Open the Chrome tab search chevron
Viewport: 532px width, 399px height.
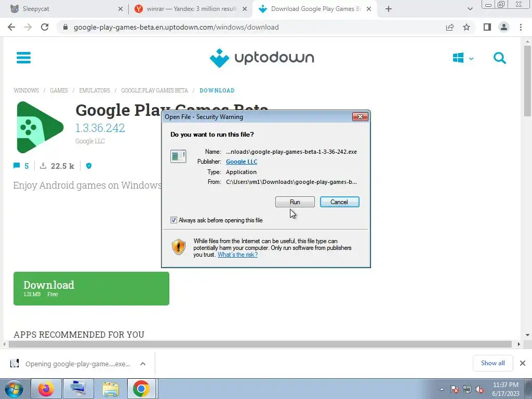point(470,9)
